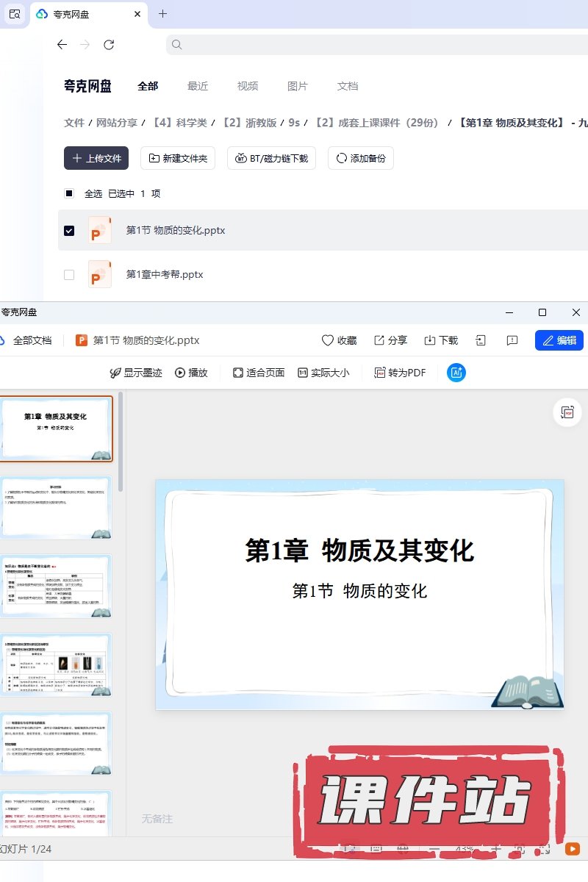
Task: Open the 【2】浙教版 breadcrumb folder
Action: click(x=249, y=123)
